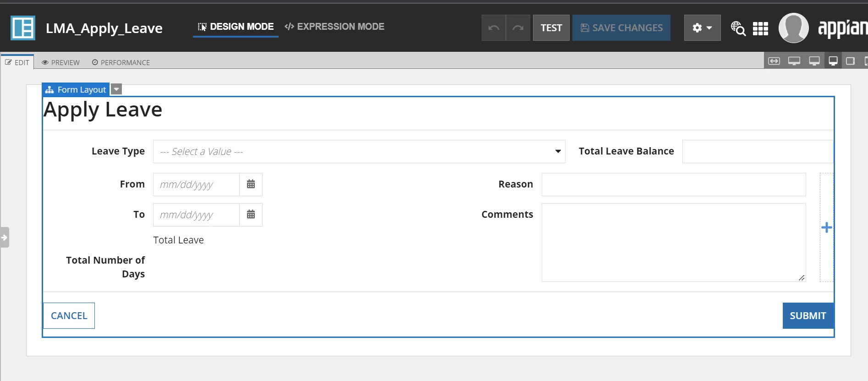Click the Form Layout component label

pos(76,90)
